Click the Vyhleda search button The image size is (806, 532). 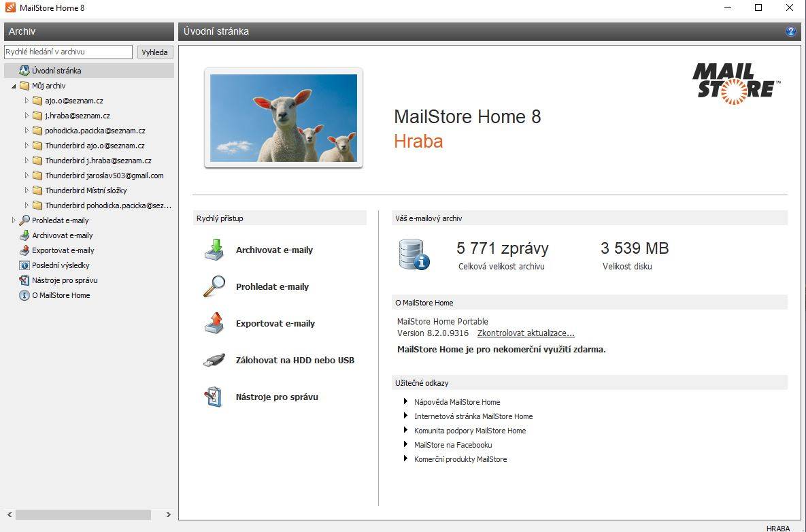[x=154, y=52]
